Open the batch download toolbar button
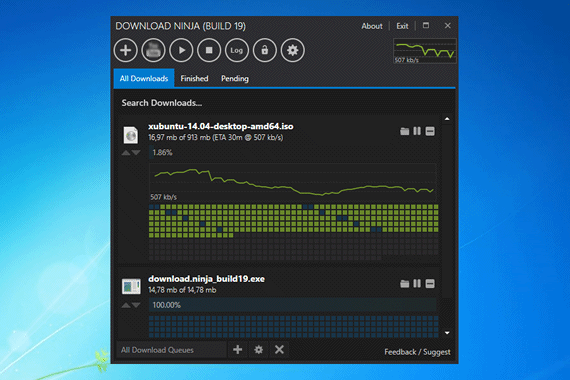Image resolution: width=570 pixels, height=380 pixels. 153,50
